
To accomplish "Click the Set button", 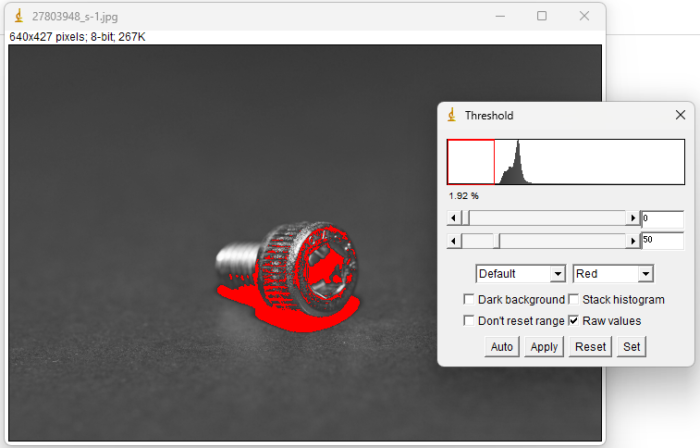I will coord(632,347).
